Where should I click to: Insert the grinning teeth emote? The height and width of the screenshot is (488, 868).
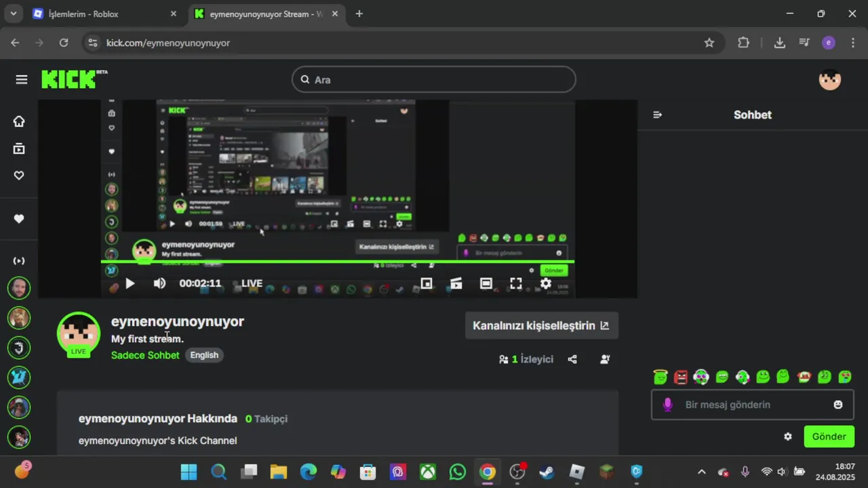click(722, 377)
